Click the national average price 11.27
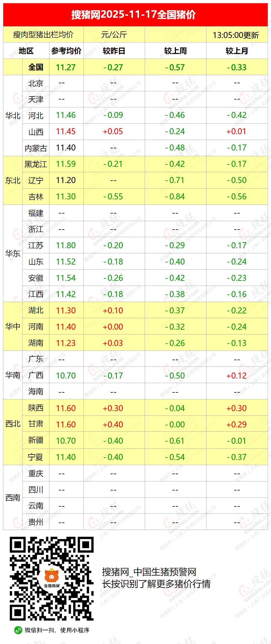This screenshot has height=644, width=271. point(66,67)
